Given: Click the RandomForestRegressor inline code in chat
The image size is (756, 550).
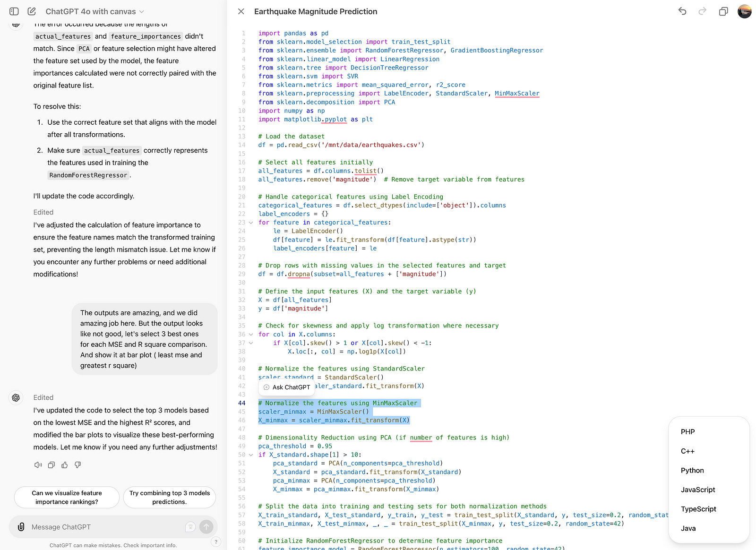Looking at the screenshot, I should pyautogui.click(x=88, y=175).
